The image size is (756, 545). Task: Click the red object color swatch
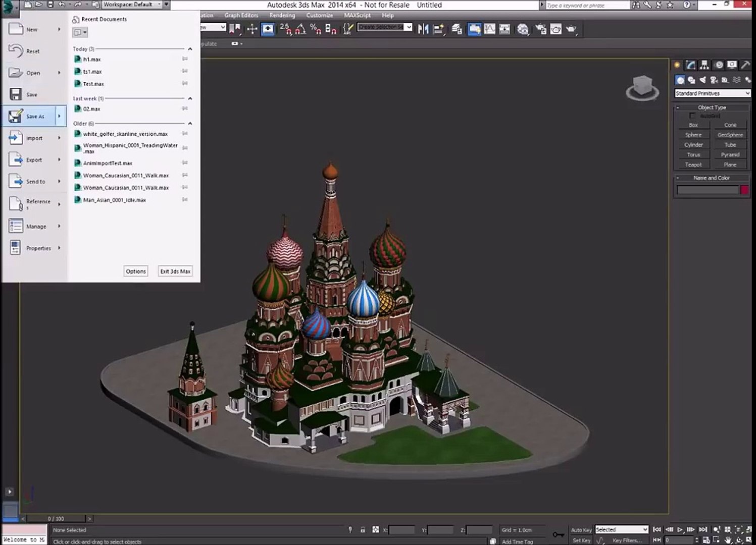click(x=744, y=190)
